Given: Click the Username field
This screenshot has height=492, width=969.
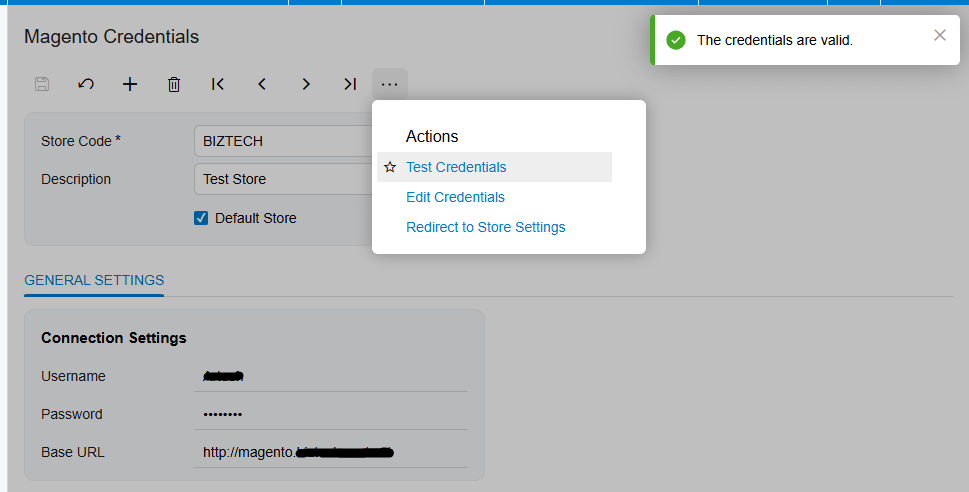Looking at the screenshot, I should pyautogui.click(x=331, y=376).
